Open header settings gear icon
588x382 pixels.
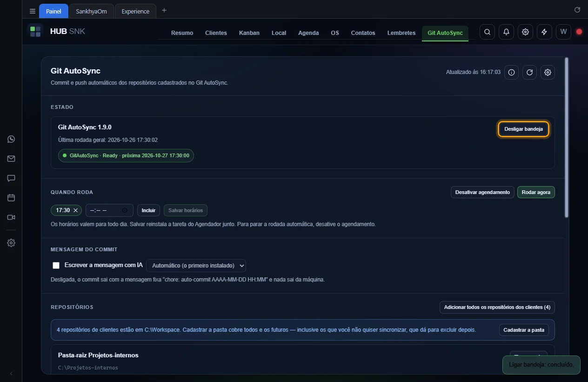[x=525, y=32]
